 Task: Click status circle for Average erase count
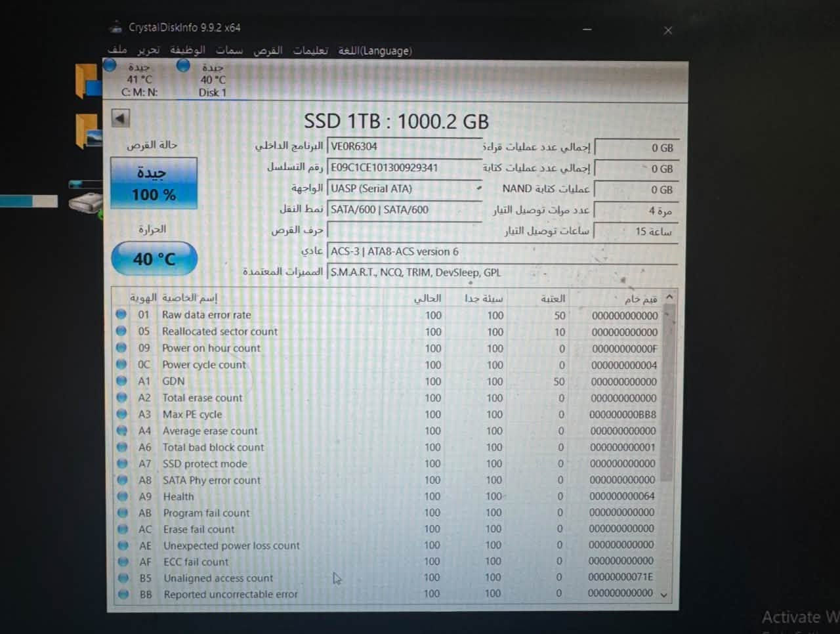pyautogui.click(x=121, y=431)
